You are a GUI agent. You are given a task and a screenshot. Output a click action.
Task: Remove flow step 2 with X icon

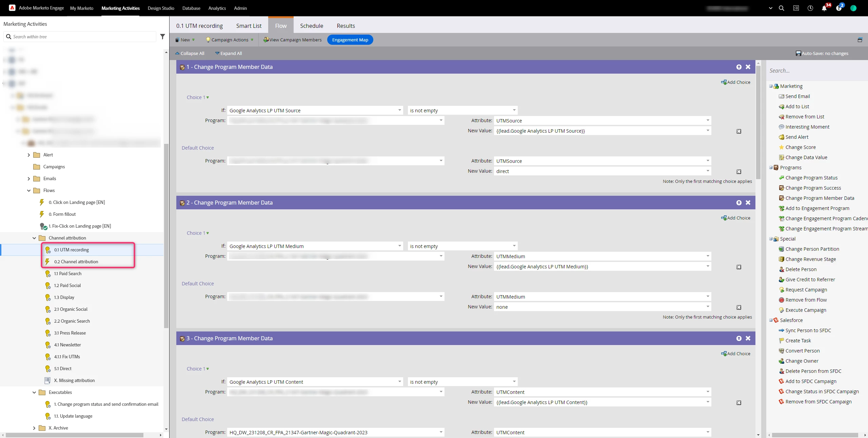pos(748,203)
